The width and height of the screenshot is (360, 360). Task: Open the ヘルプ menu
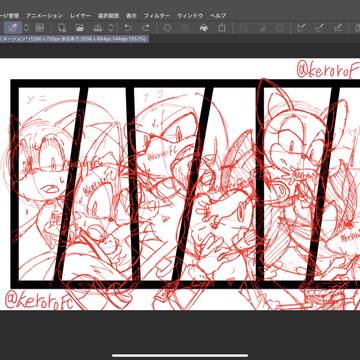(x=218, y=16)
